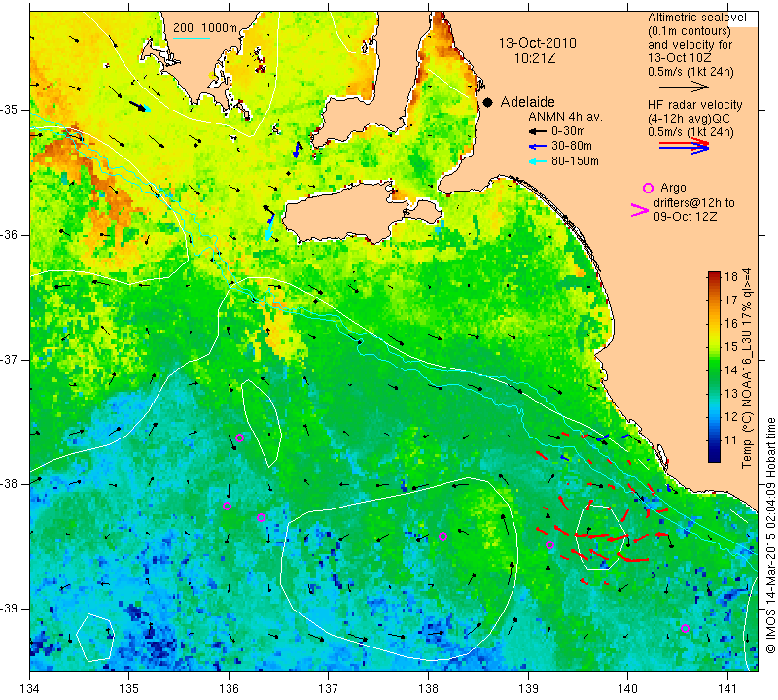Click the 0-30m legend text
Viewport: 778px width, 700px height.
tap(568, 131)
